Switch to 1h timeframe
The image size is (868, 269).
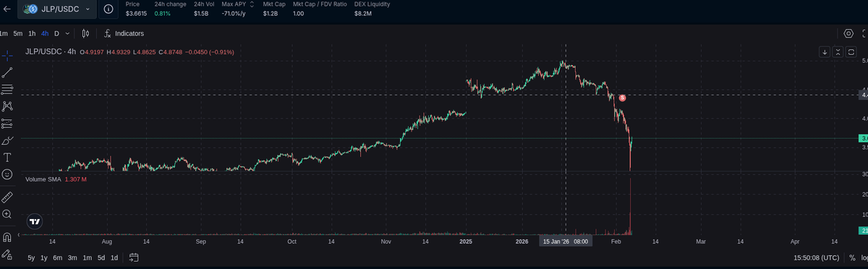click(32, 33)
